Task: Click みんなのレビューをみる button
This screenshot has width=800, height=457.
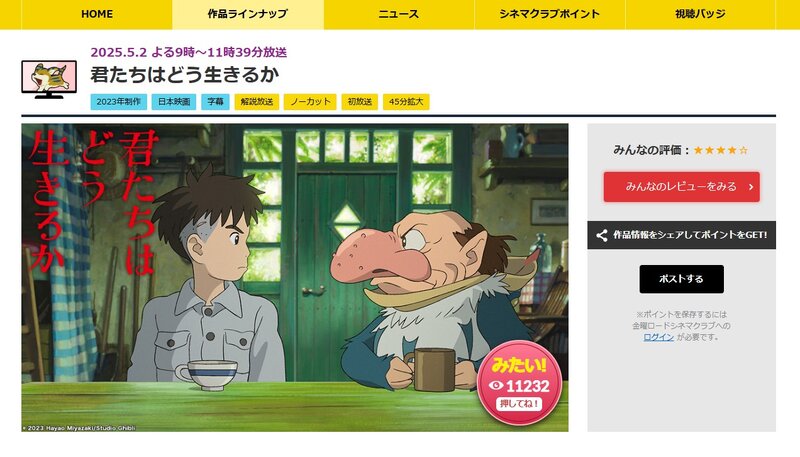Action: click(x=682, y=187)
